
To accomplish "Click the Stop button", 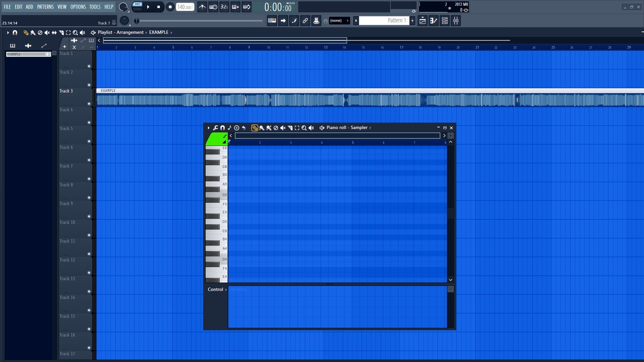I will pyautogui.click(x=158, y=7).
